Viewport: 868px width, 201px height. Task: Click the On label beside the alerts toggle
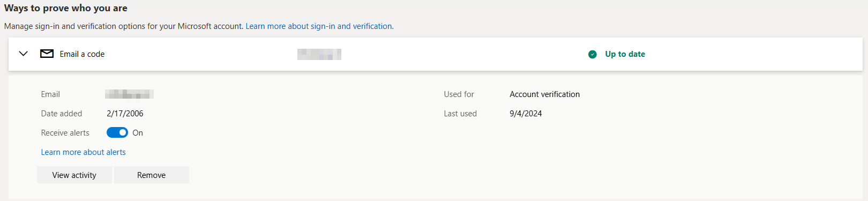click(x=138, y=133)
